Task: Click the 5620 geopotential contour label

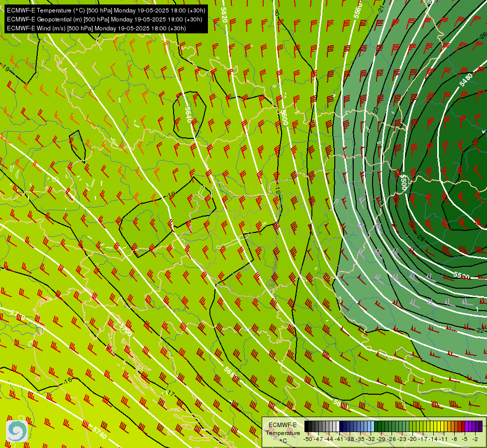Action: click(x=224, y=15)
